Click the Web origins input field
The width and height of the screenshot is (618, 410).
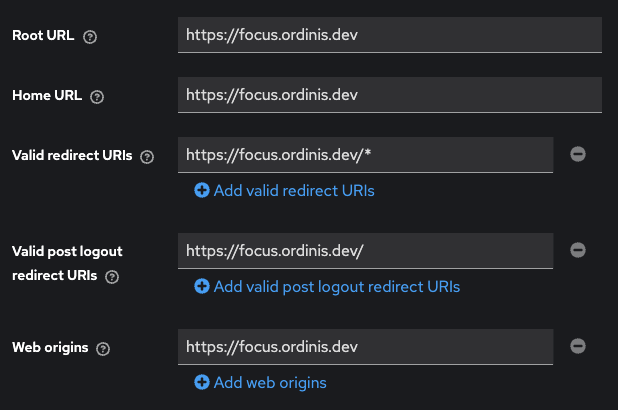pyautogui.click(x=365, y=347)
